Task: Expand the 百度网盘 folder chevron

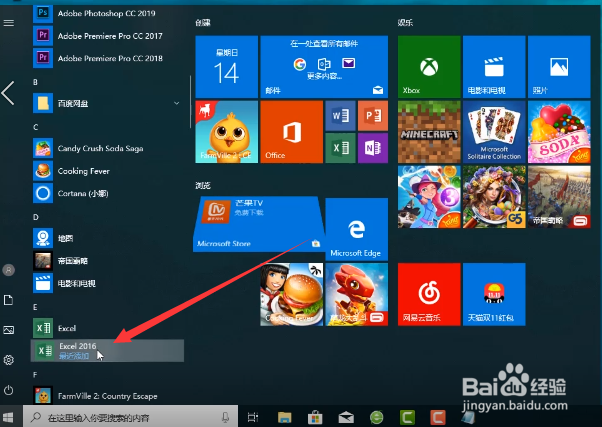Action: 177,103
